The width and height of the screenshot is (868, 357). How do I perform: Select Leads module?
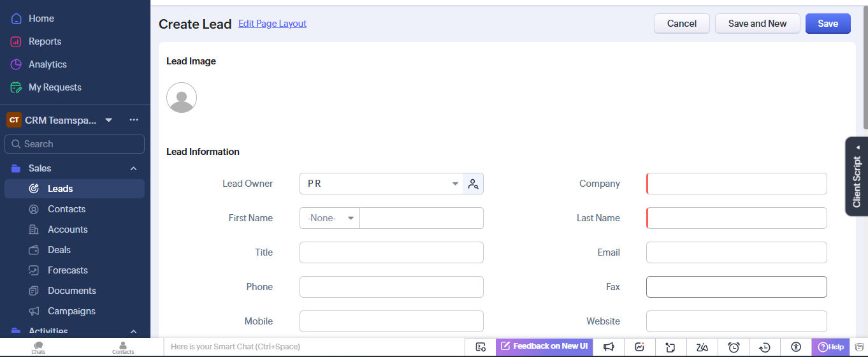75,189
